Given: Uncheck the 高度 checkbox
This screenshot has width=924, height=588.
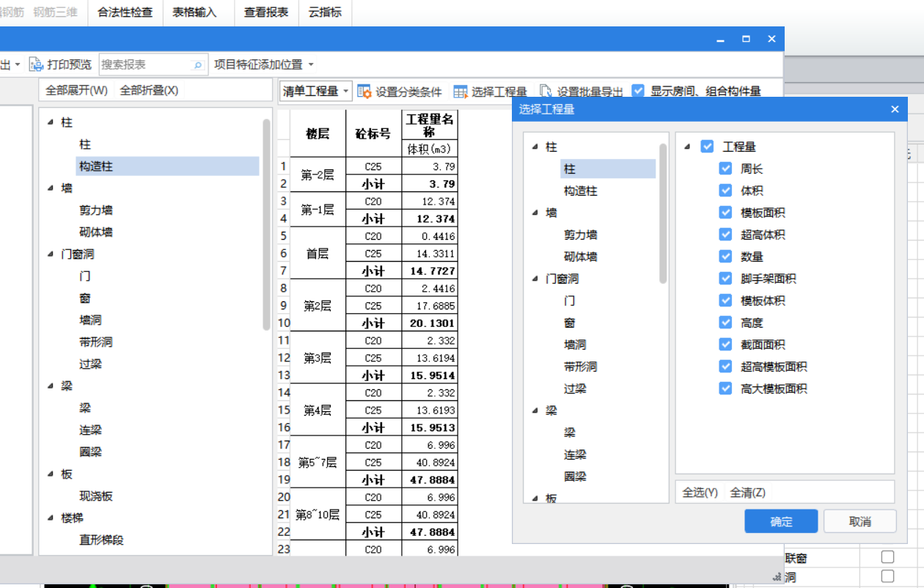Looking at the screenshot, I should (726, 323).
